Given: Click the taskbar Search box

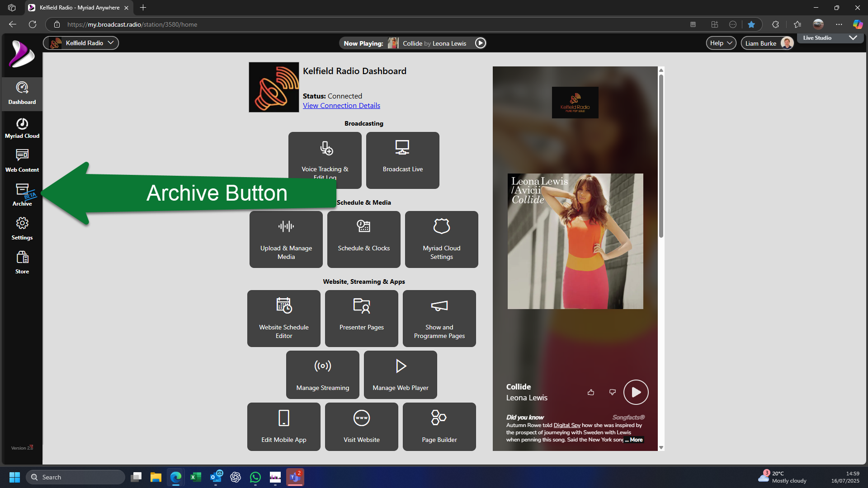Looking at the screenshot, I should coord(75,477).
